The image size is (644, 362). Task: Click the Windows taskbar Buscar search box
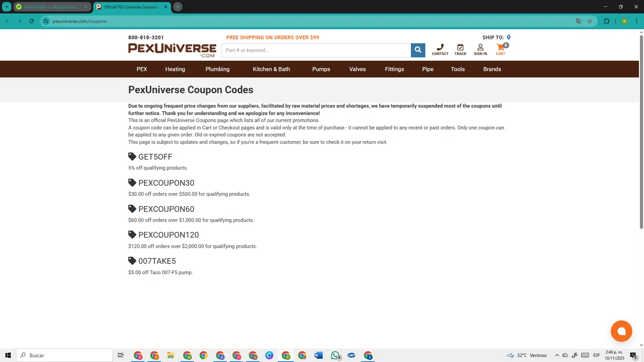(x=64, y=355)
